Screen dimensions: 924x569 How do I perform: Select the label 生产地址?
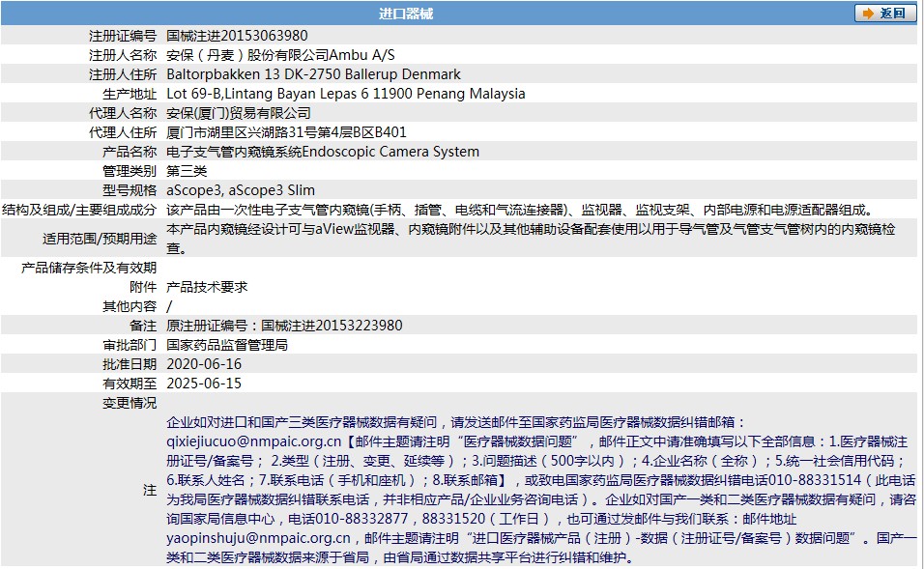coord(130,95)
